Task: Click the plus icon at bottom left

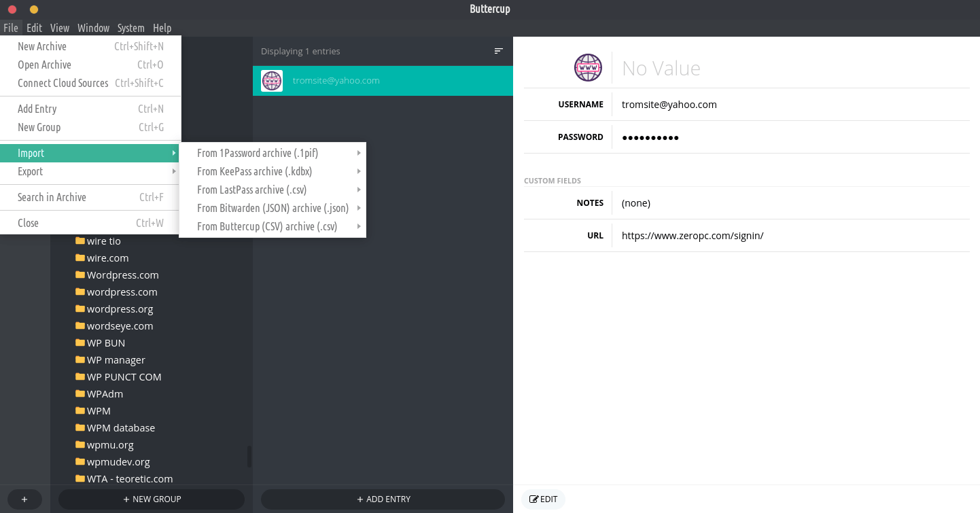Action: (x=24, y=499)
